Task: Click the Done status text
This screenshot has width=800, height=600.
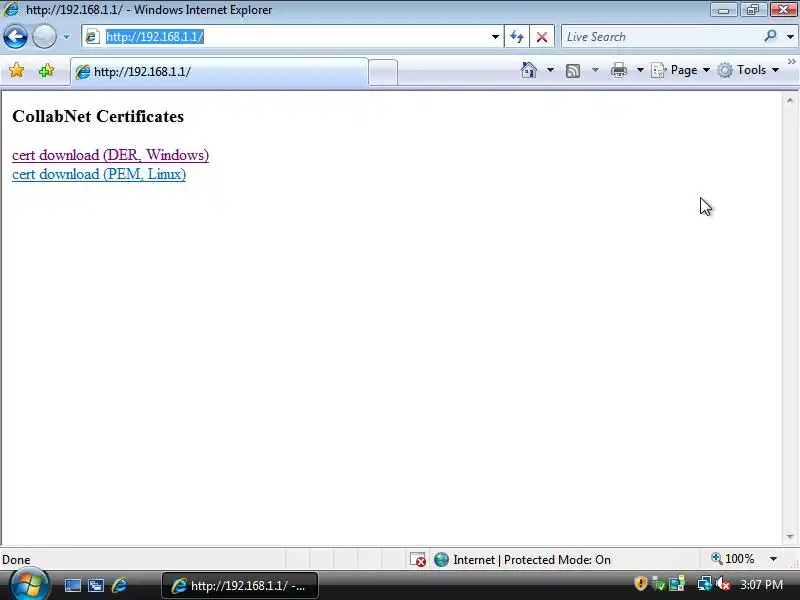Action: [16, 560]
